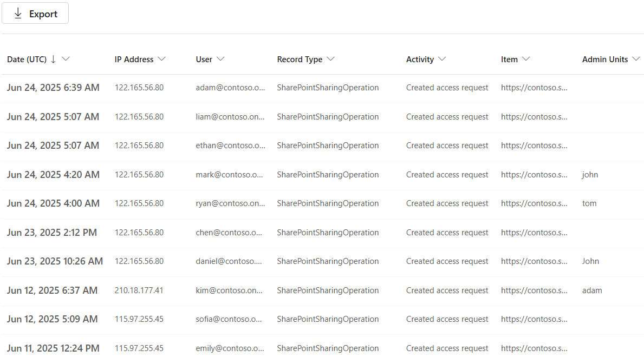
Task: Select the Jun 23, 2025 2:12 PM row
Action: click(x=52, y=232)
